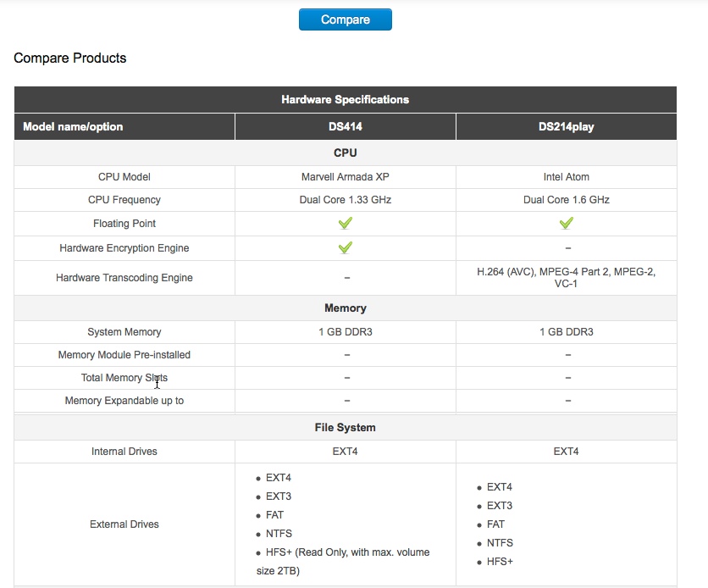Select EXT4 in DS214play external drives list

click(x=500, y=487)
